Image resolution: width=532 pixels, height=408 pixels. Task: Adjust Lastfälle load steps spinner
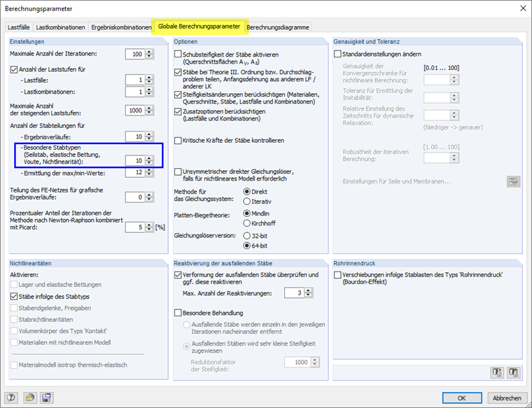point(149,80)
